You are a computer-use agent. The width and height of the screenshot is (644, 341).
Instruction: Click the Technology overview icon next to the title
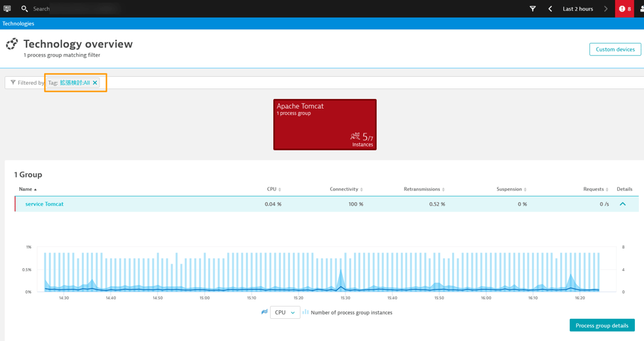tap(12, 44)
